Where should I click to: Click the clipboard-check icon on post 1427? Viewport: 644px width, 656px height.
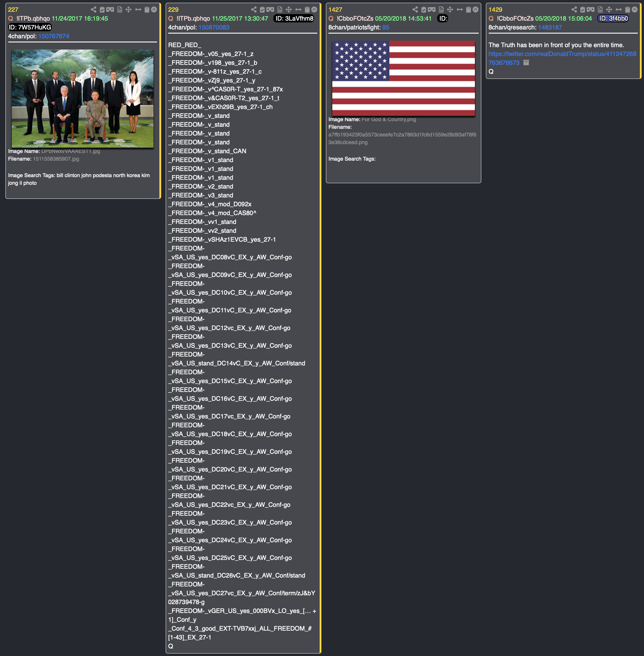pyautogui.click(x=423, y=9)
